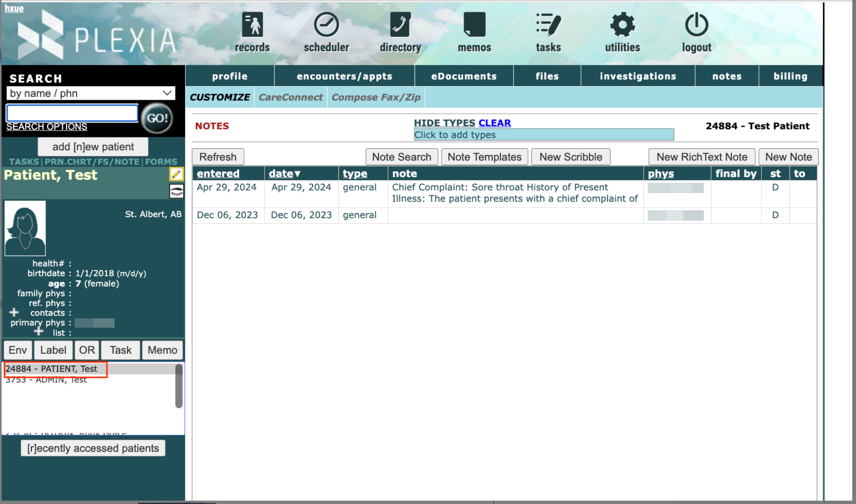Switch to the files tab

click(547, 76)
